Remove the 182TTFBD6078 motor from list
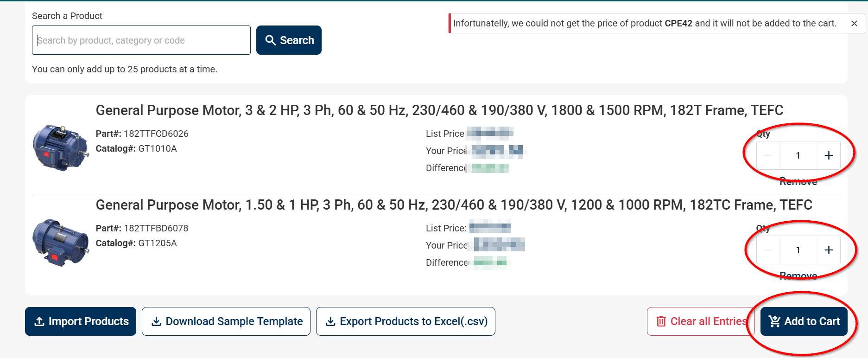 pyautogui.click(x=798, y=276)
